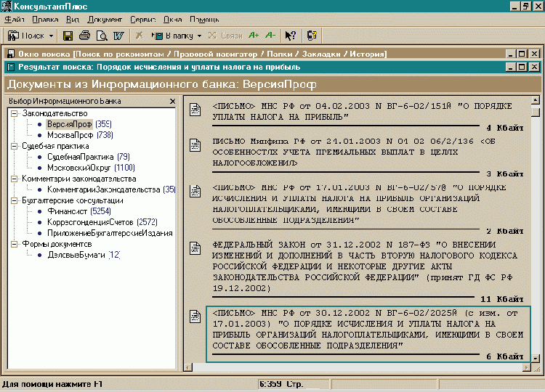The height and width of the screenshot is (392, 545).
Task: Collapse the Бухгалтерские консультации node
Action: click(x=15, y=200)
